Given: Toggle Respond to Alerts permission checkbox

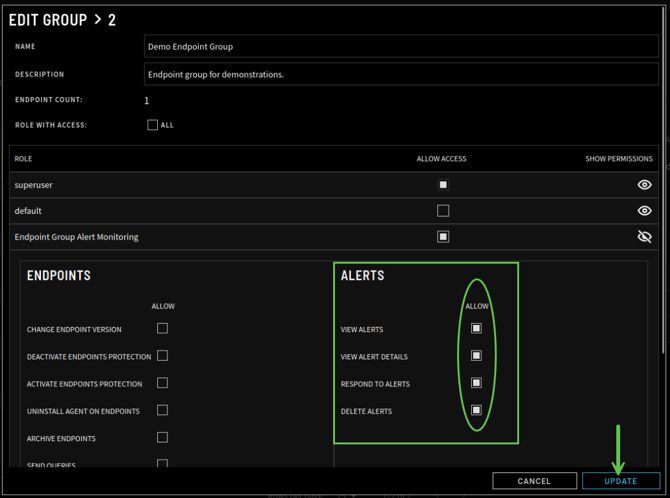Looking at the screenshot, I should (x=476, y=383).
